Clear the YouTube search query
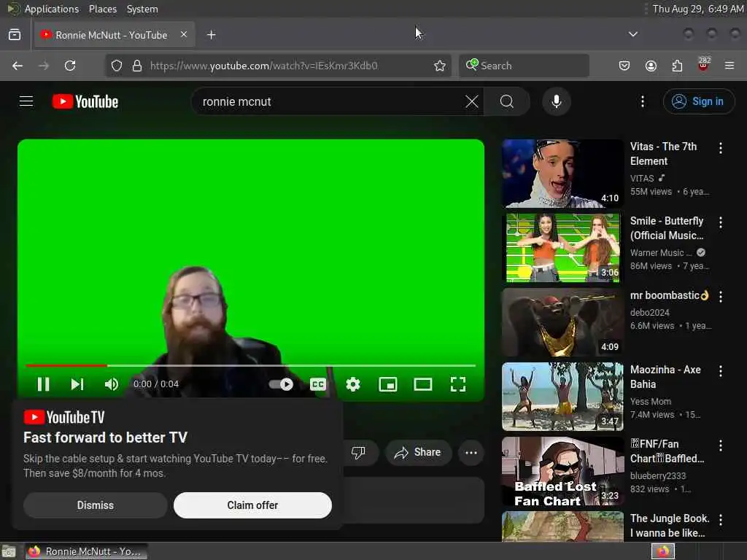 point(472,101)
